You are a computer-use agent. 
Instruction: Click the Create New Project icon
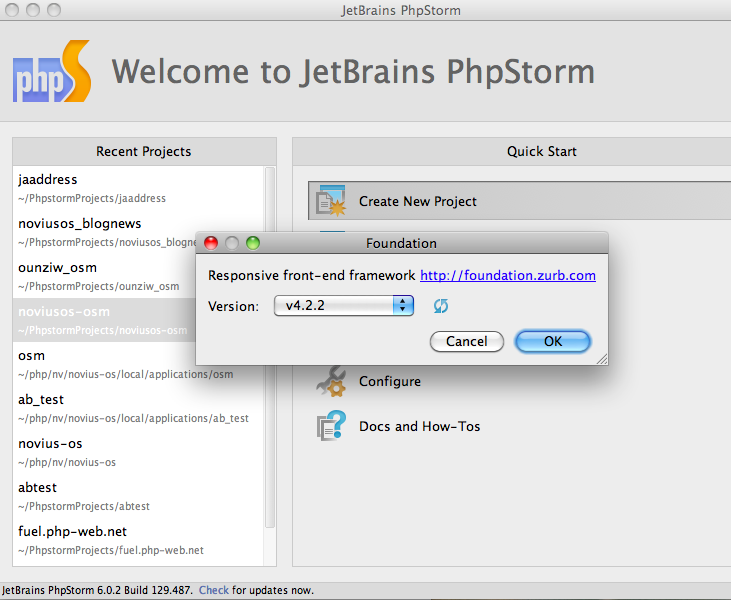[x=331, y=201]
